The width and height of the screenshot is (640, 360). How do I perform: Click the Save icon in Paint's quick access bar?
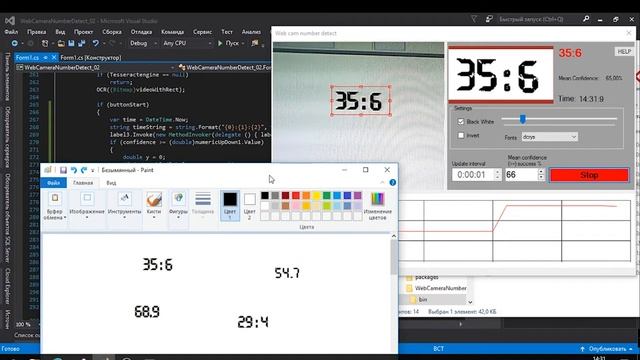click(63, 170)
